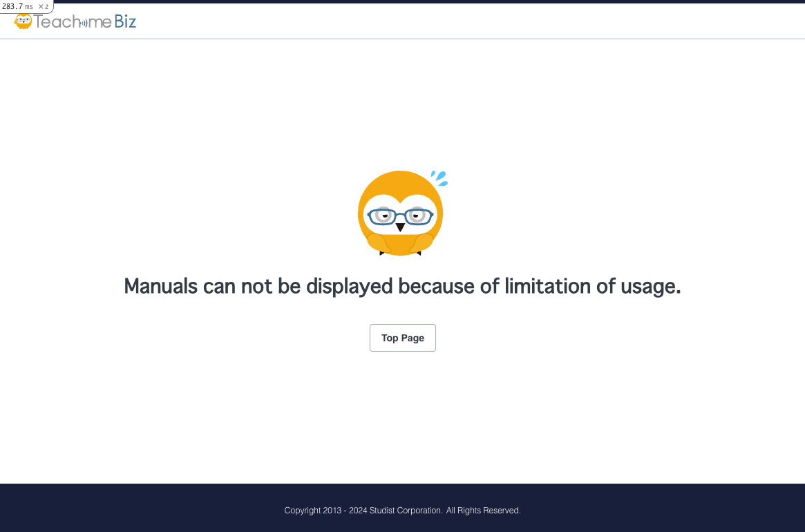Image resolution: width=805 pixels, height=532 pixels.
Task: Click the mascot's right orange wing
Action: (422, 242)
